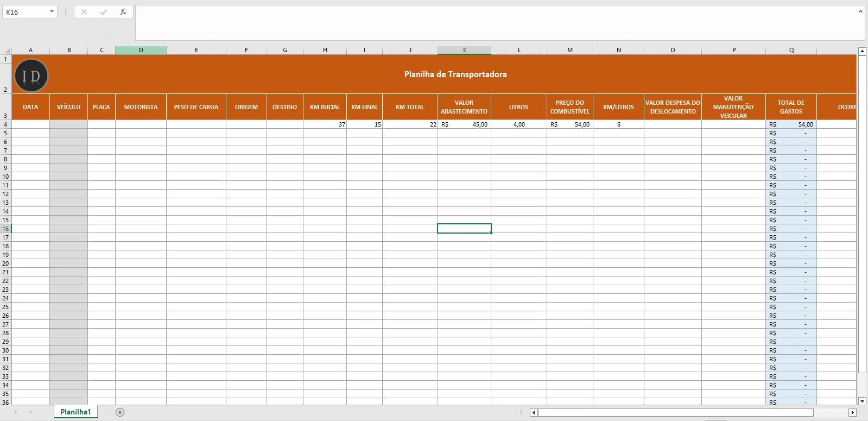868x421 pixels.
Task: Click inside the formula bar input
Action: point(489,23)
